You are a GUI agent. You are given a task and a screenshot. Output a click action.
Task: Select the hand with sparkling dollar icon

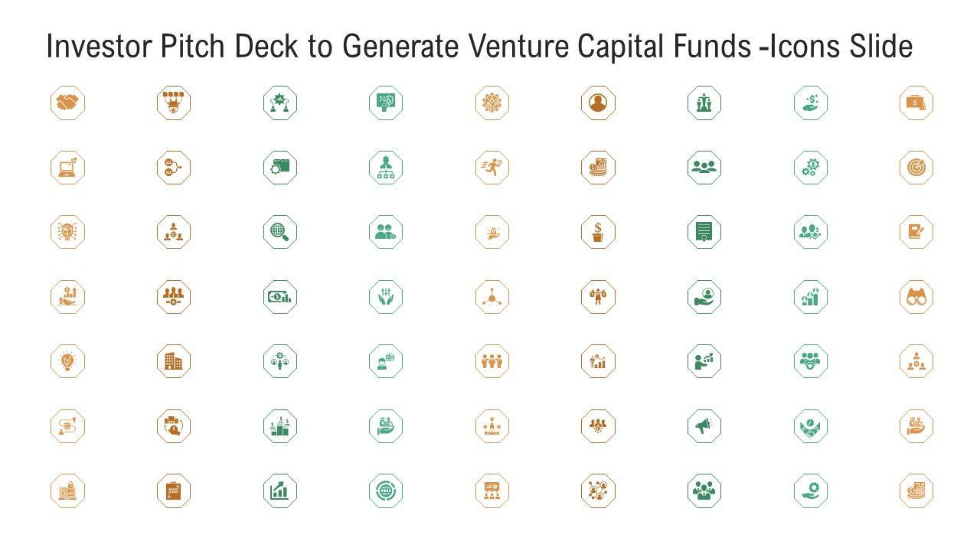click(x=811, y=103)
